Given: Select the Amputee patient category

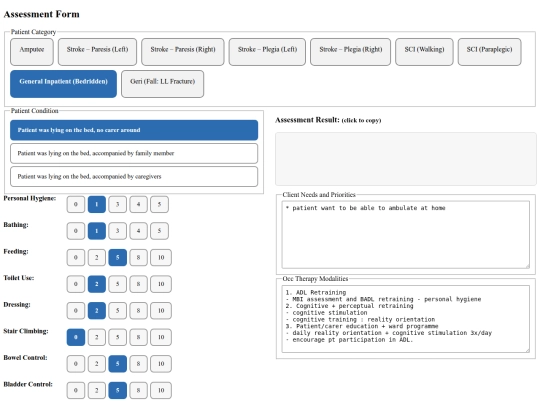Looking at the screenshot, I should click(x=32, y=52).
